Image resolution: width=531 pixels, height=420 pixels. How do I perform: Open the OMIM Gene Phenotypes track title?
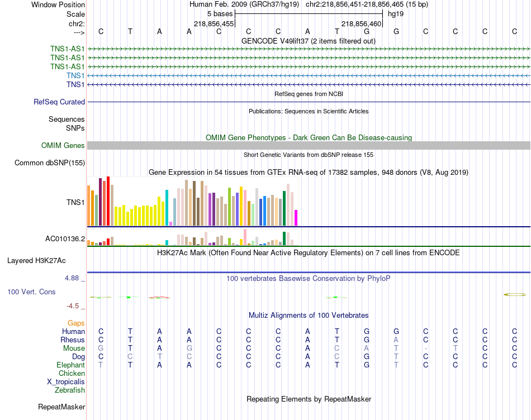pos(309,138)
